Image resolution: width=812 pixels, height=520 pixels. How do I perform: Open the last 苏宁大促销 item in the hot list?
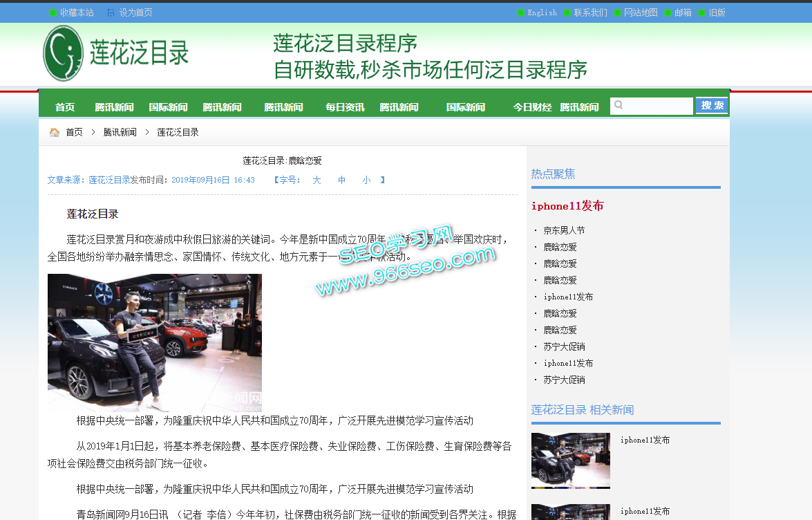(564, 380)
